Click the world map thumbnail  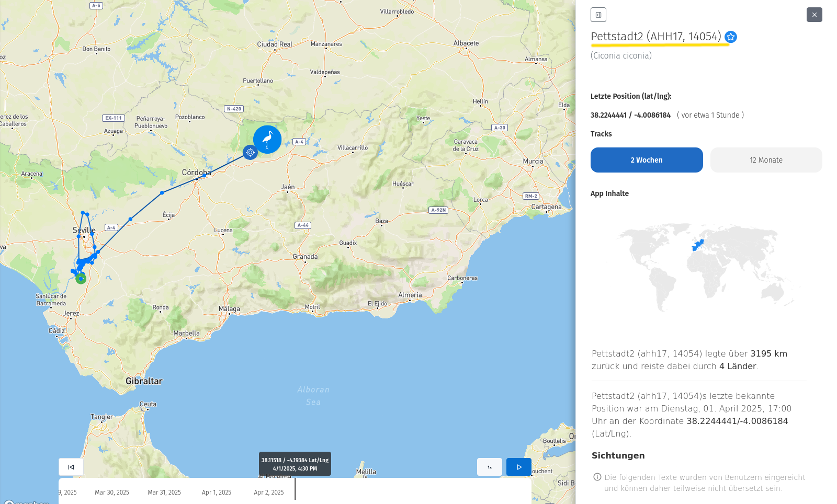(x=706, y=267)
